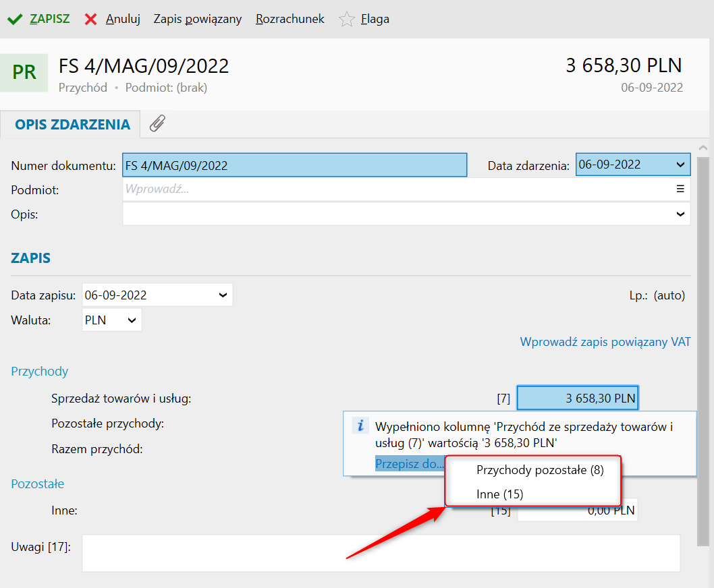Click the Przychody section heading

[x=40, y=372]
